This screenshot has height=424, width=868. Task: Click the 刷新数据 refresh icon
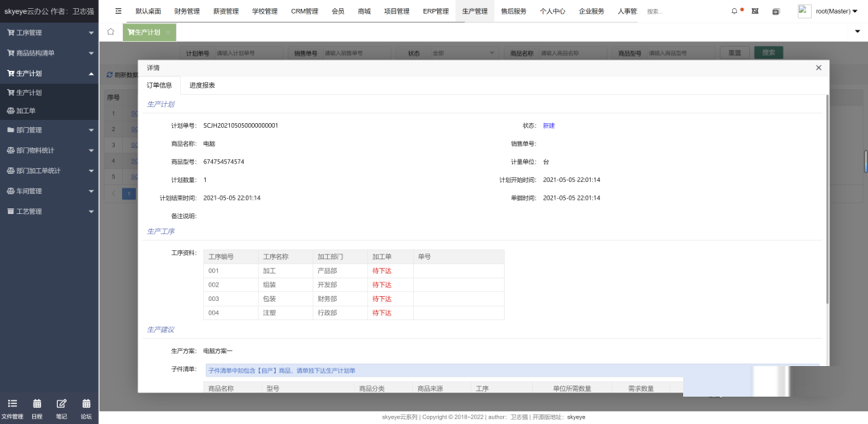[110, 75]
